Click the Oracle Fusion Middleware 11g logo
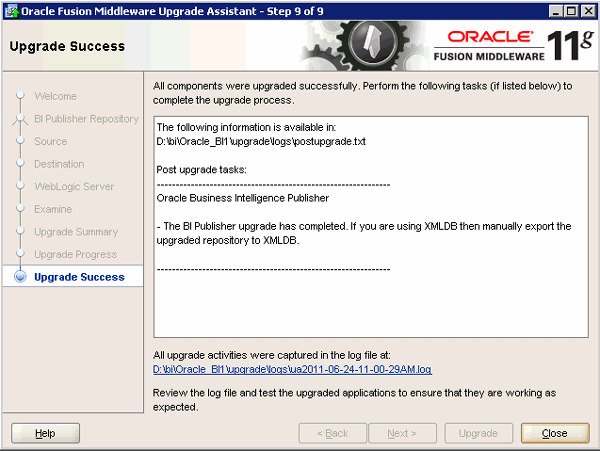This screenshot has height=451, width=600. click(x=514, y=46)
